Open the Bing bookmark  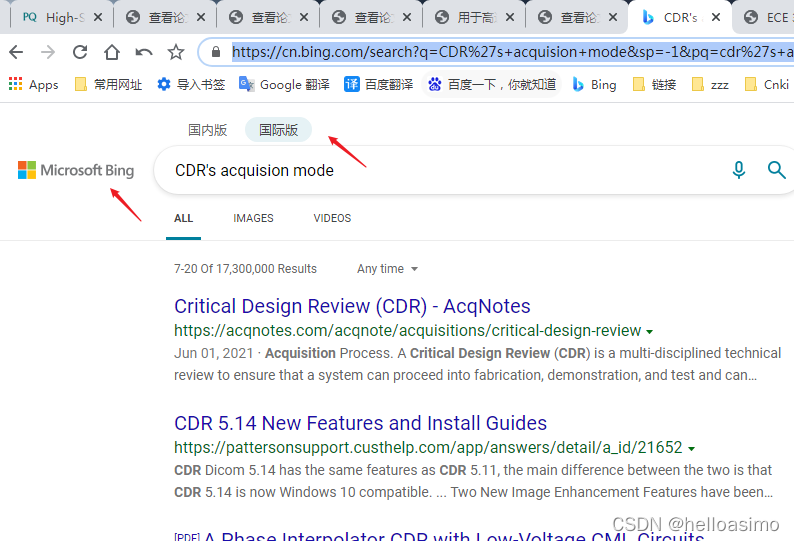(594, 84)
